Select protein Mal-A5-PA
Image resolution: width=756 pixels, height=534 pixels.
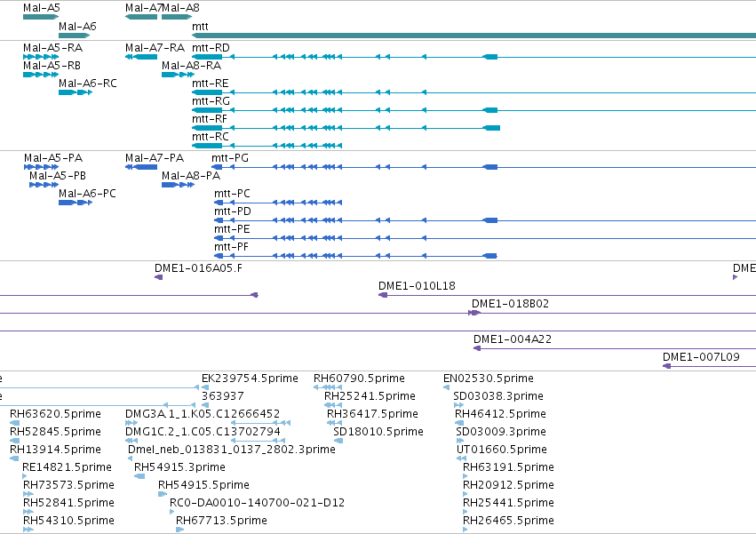(42, 167)
